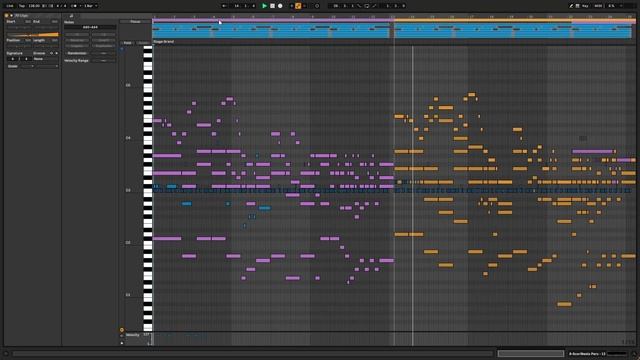640x360 pixels.
Task: Open the scale root note dropdown
Action: coord(27,66)
